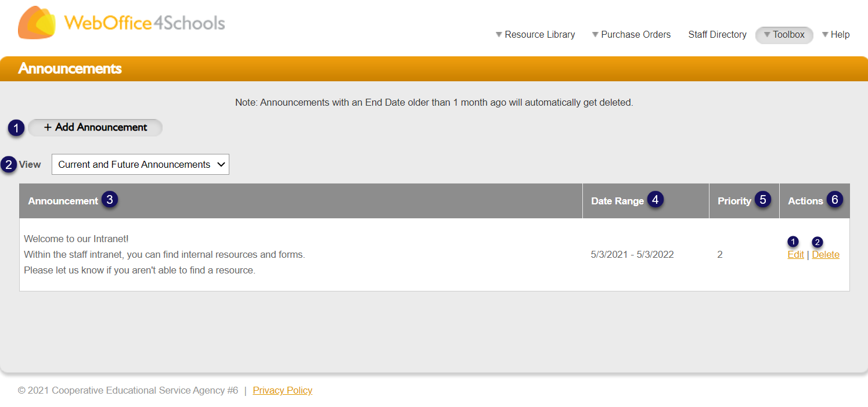868x407 pixels.
Task: Edit the Welcome to our Intranet announcement
Action: pyautogui.click(x=795, y=255)
